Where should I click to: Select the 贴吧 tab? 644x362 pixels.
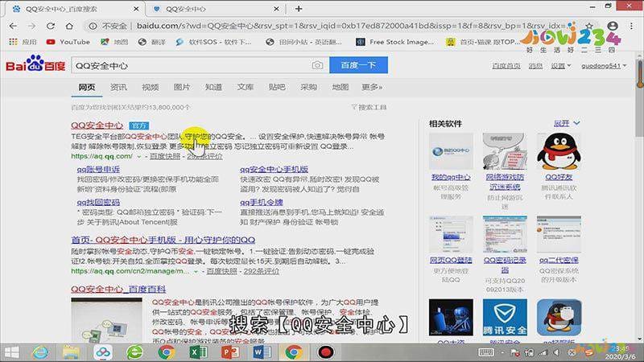[x=277, y=87]
